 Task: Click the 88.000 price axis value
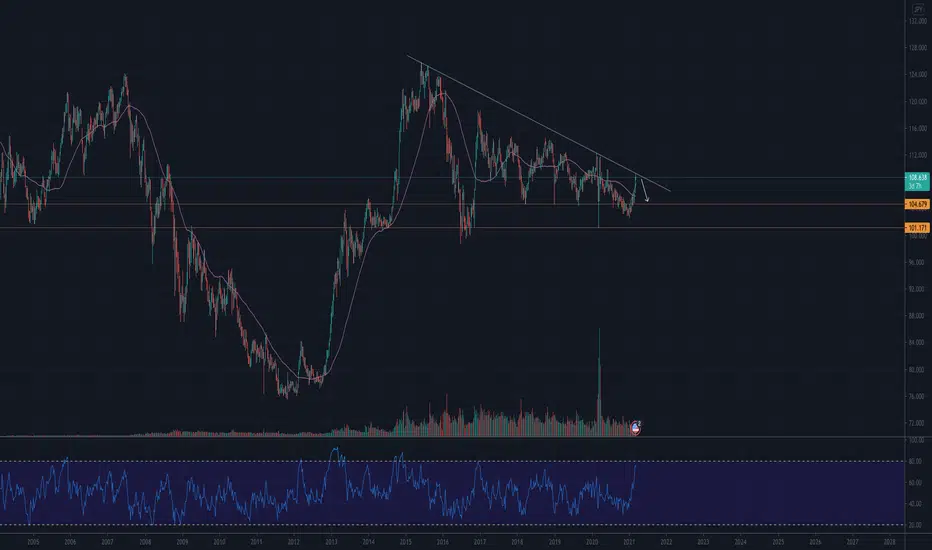(x=917, y=316)
